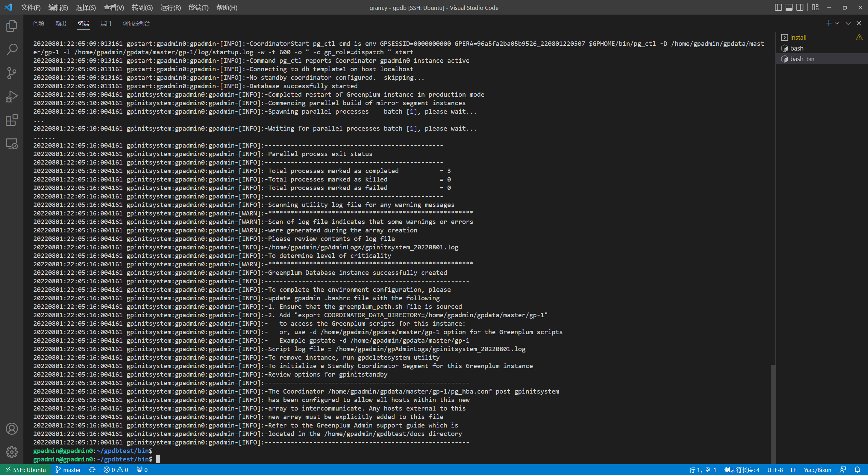Switch to the 问题 panel tab
868x475 pixels.
click(39, 23)
